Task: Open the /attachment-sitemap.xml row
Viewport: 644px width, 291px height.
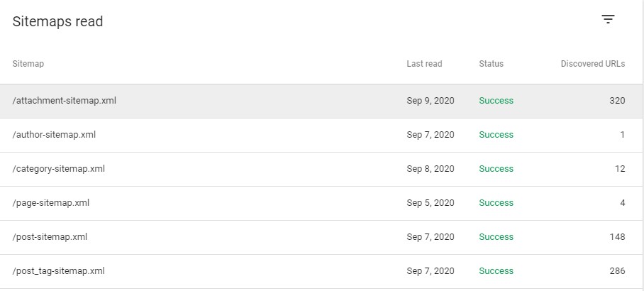Action: coord(65,101)
